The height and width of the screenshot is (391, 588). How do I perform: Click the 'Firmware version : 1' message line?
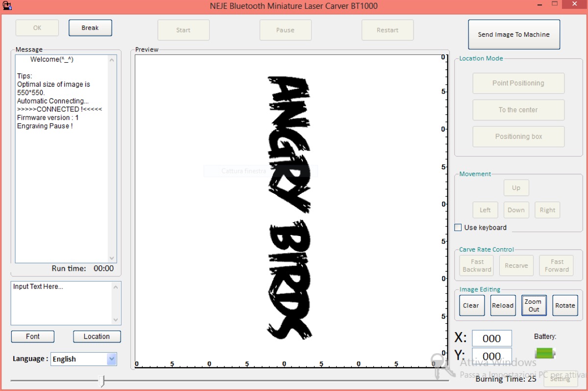pyautogui.click(x=48, y=118)
